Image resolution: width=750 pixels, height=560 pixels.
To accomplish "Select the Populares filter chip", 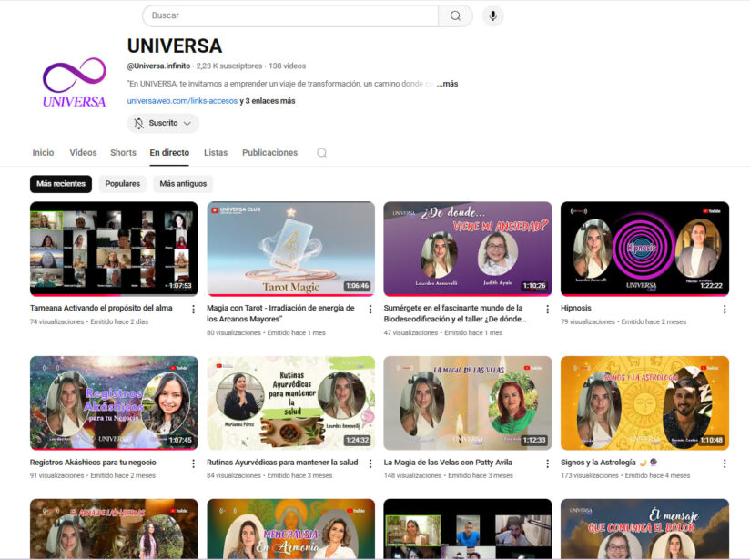I will 123,184.
